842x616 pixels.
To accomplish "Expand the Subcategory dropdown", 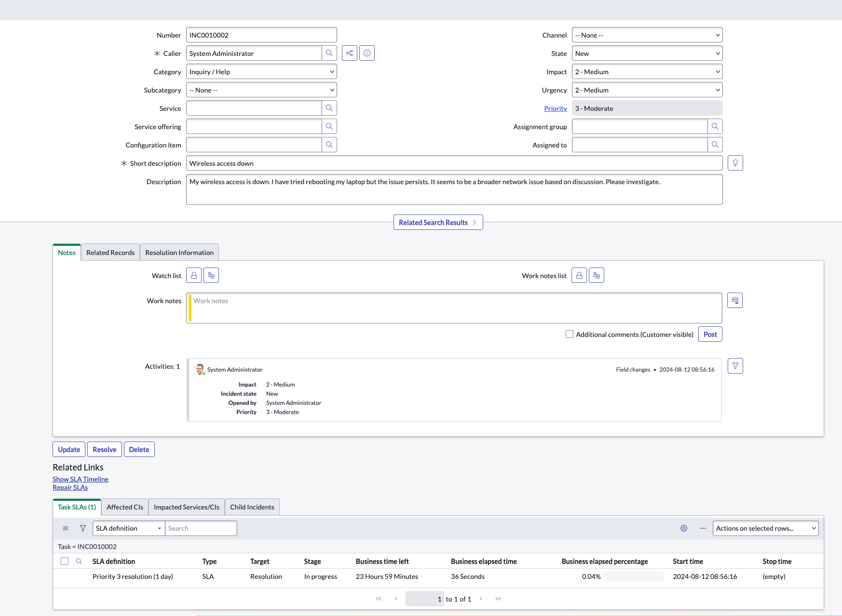I will [261, 90].
